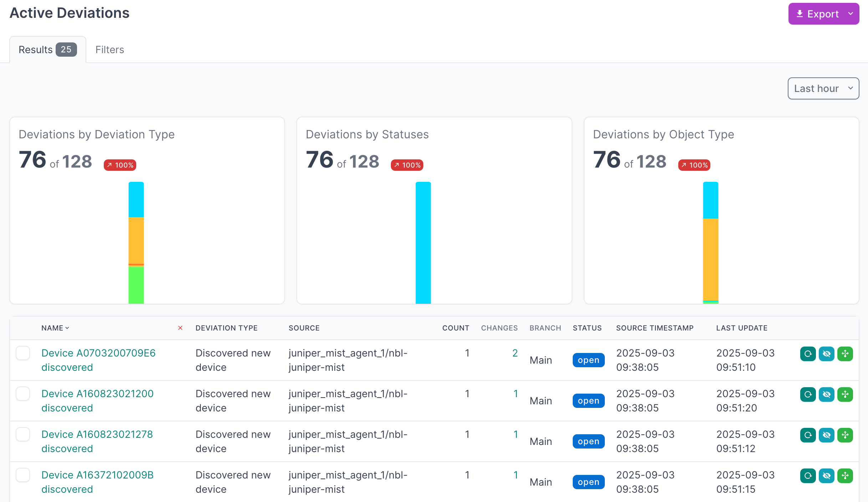Click hide icon for Device A160823021200 row

826,394
